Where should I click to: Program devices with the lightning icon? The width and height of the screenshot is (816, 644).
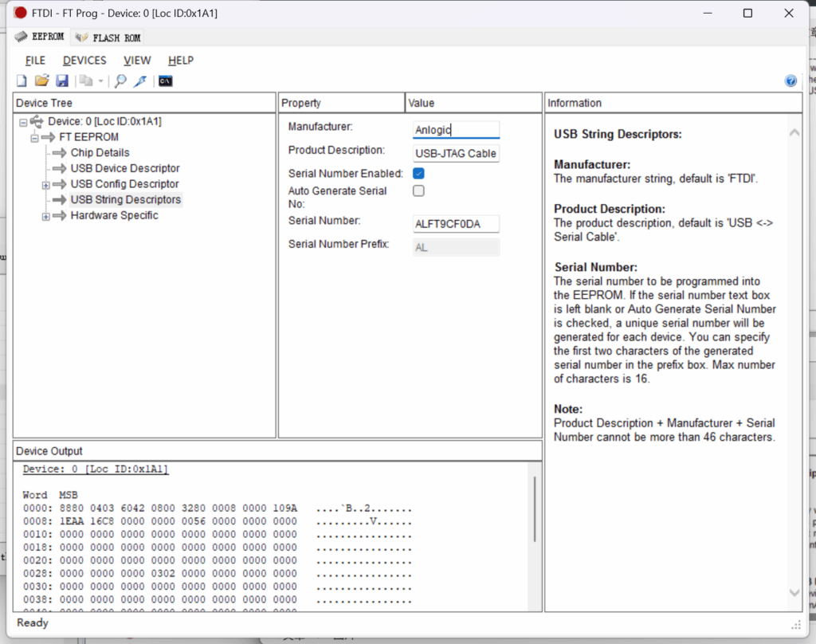click(x=140, y=80)
